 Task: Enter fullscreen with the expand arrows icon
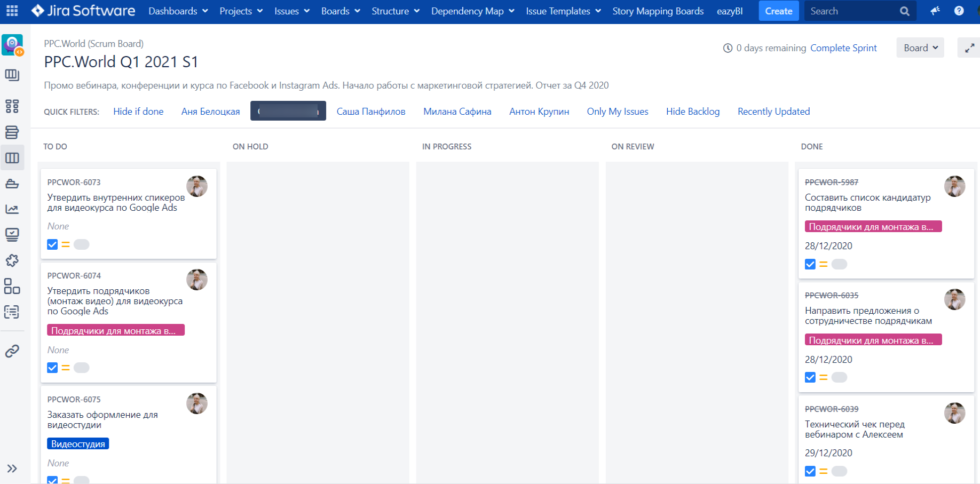click(x=969, y=48)
